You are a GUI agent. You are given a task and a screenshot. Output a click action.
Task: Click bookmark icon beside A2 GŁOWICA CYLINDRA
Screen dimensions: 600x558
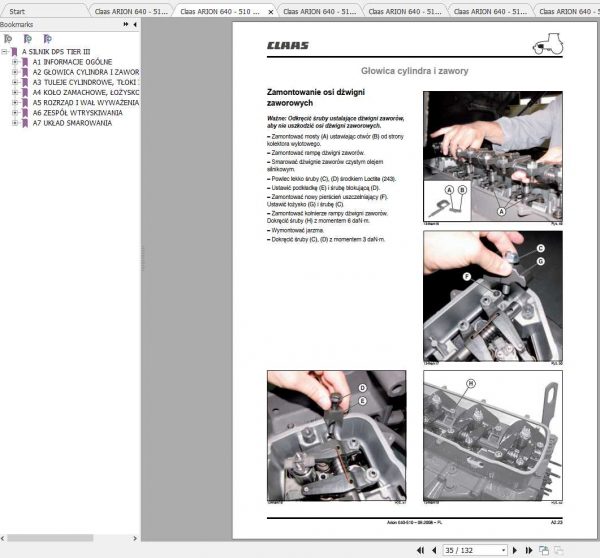(x=25, y=72)
